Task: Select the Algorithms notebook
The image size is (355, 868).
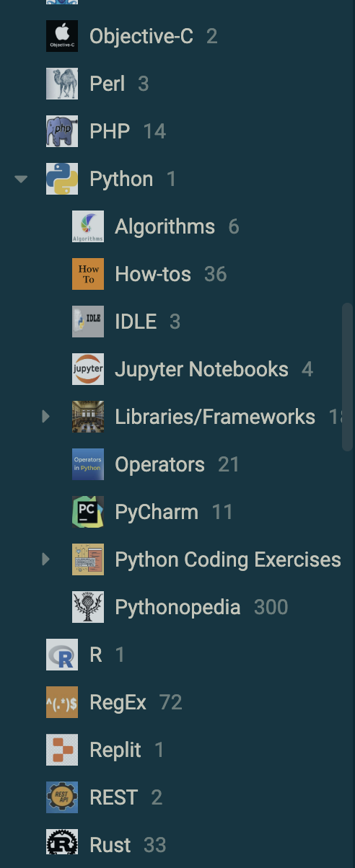Action: pos(165,226)
